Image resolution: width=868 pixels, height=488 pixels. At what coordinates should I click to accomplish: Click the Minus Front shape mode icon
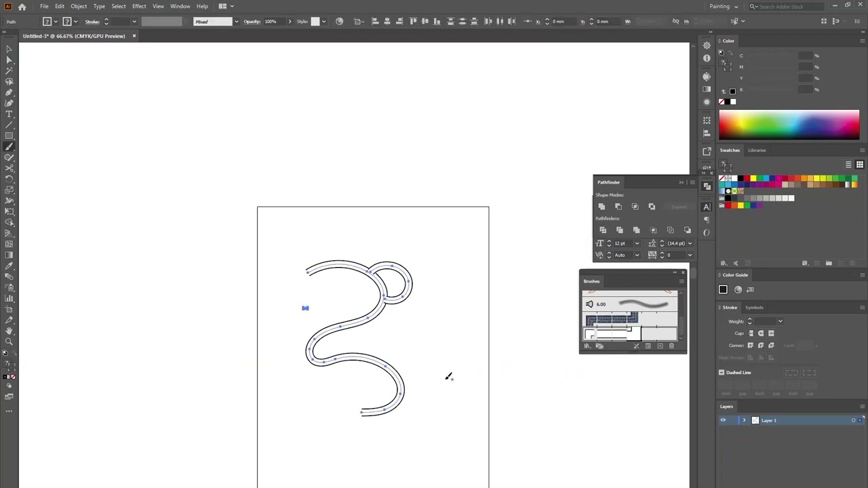pyautogui.click(x=618, y=207)
